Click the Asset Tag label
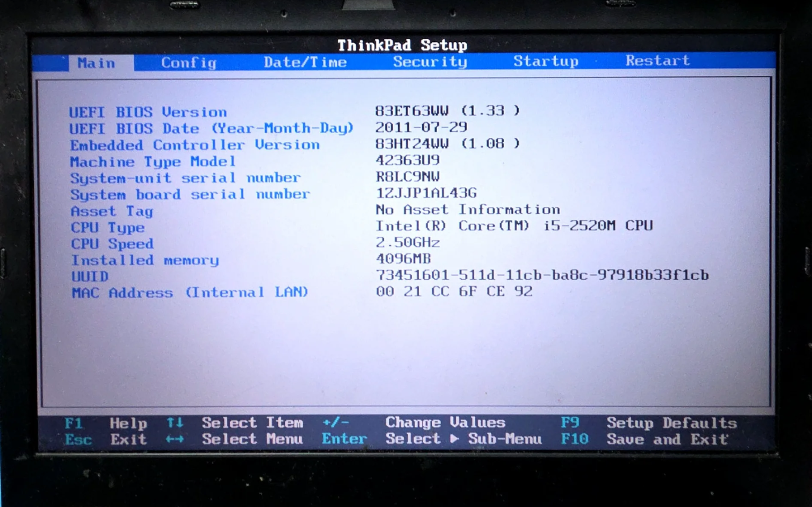 pyautogui.click(x=112, y=211)
